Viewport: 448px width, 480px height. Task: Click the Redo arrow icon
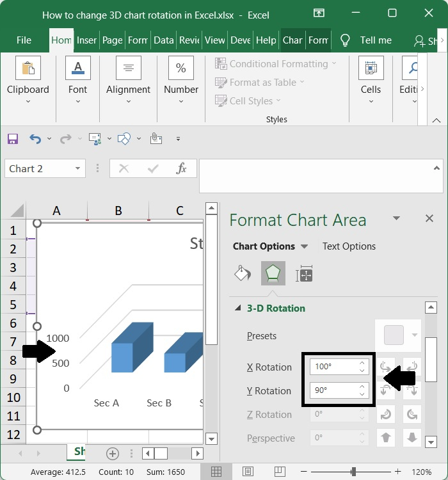[x=65, y=139]
